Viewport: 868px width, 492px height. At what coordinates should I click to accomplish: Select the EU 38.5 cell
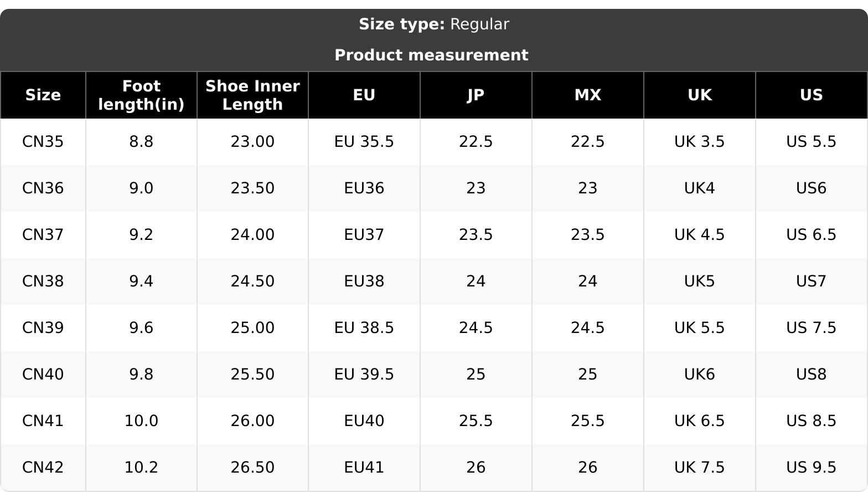point(364,328)
